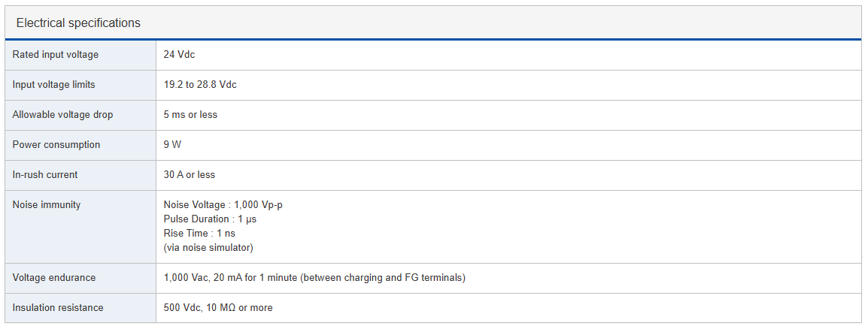Select the Input voltage limits label
Screen dimensions: 868x329
54,85
